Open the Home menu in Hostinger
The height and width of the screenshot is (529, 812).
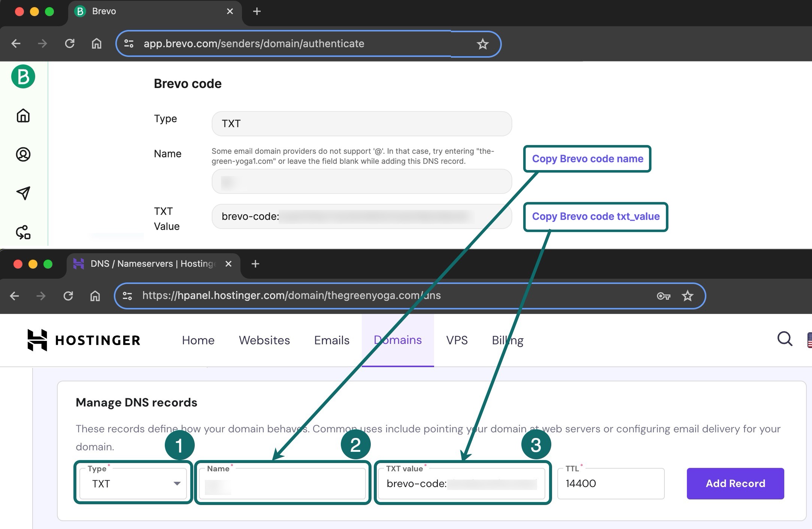coord(198,340)
